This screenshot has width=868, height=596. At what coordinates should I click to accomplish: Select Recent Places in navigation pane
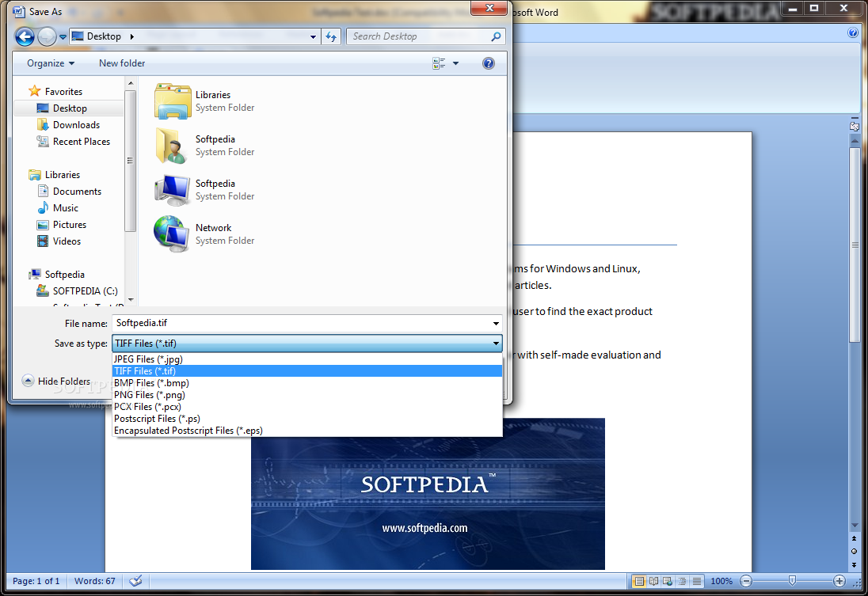tap(74, 141)
